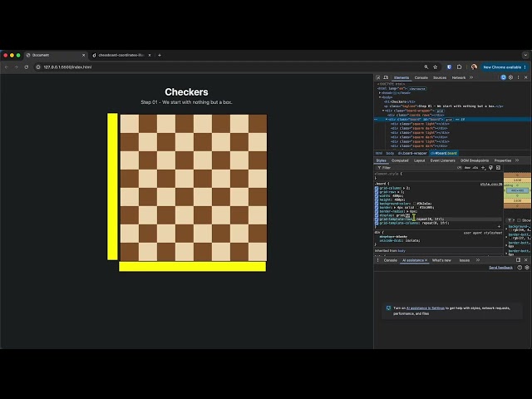This screenshot has height=399, width=532.
Task: Uncheck the border property checkbox
Action: pos(377,208)
